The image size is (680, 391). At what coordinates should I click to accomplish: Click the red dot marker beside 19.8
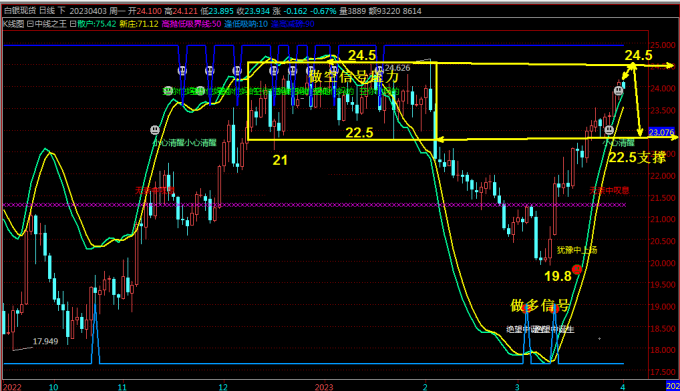(576, 270)
